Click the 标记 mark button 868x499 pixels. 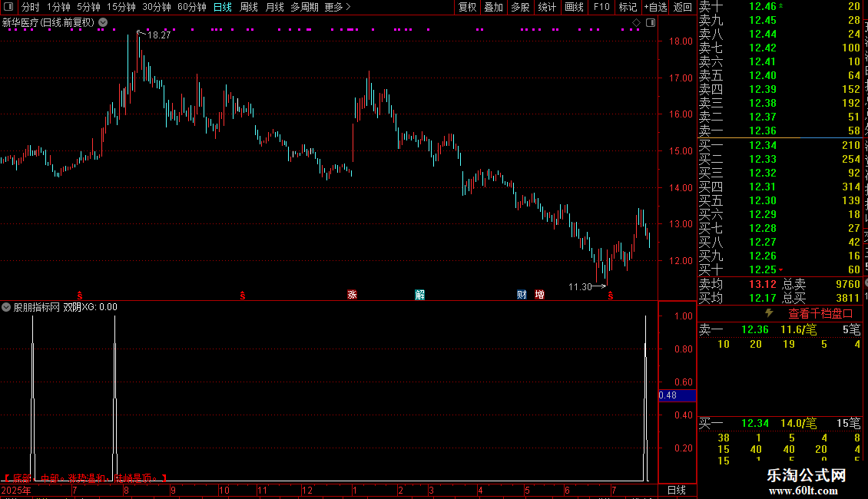point(628,7)
